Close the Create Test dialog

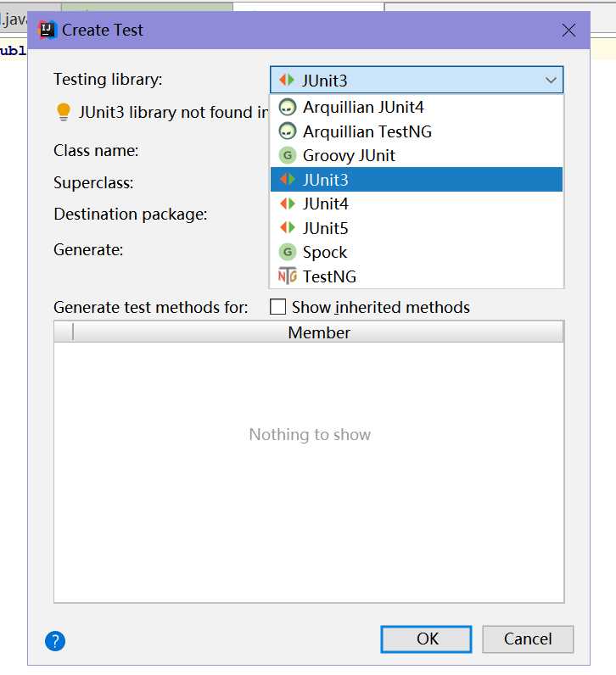(568, 31)
